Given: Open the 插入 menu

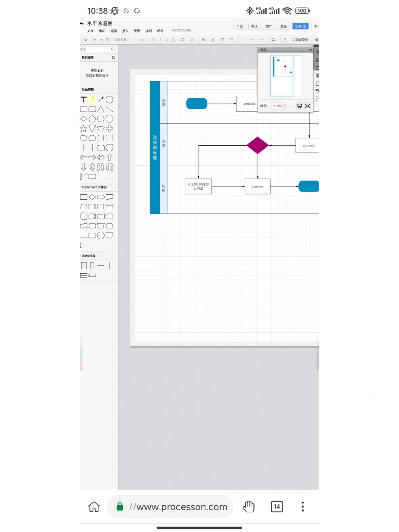Looking at the screenshot, I should click(x=125, y=31).
